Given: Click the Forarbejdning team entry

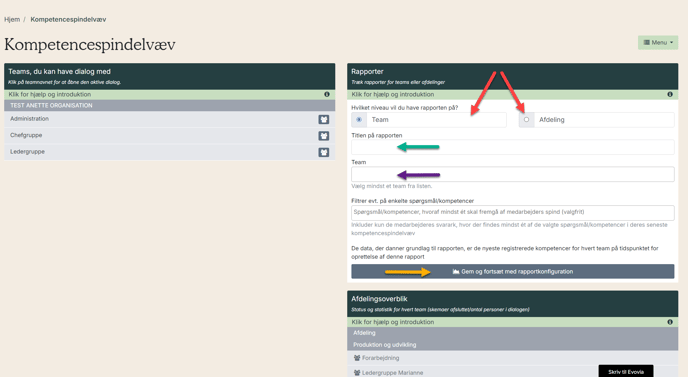Looking at the screenshot, I should coord(380,358).
